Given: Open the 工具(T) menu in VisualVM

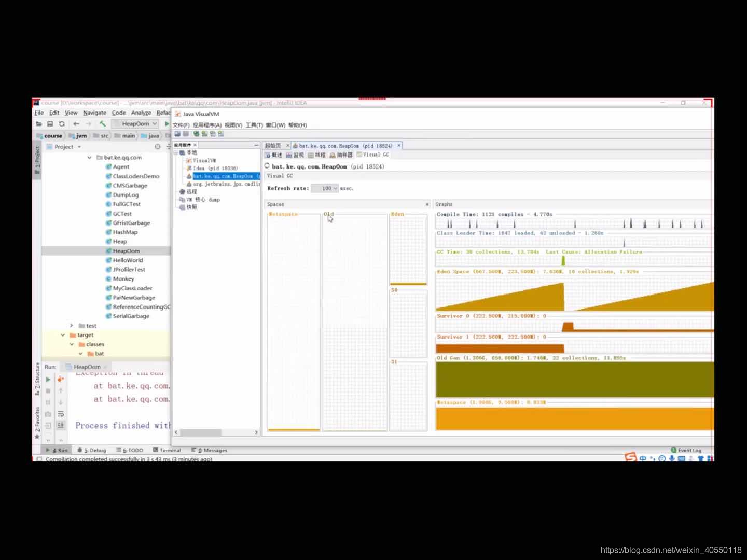Looking at the screenshot, I should 254,125.
